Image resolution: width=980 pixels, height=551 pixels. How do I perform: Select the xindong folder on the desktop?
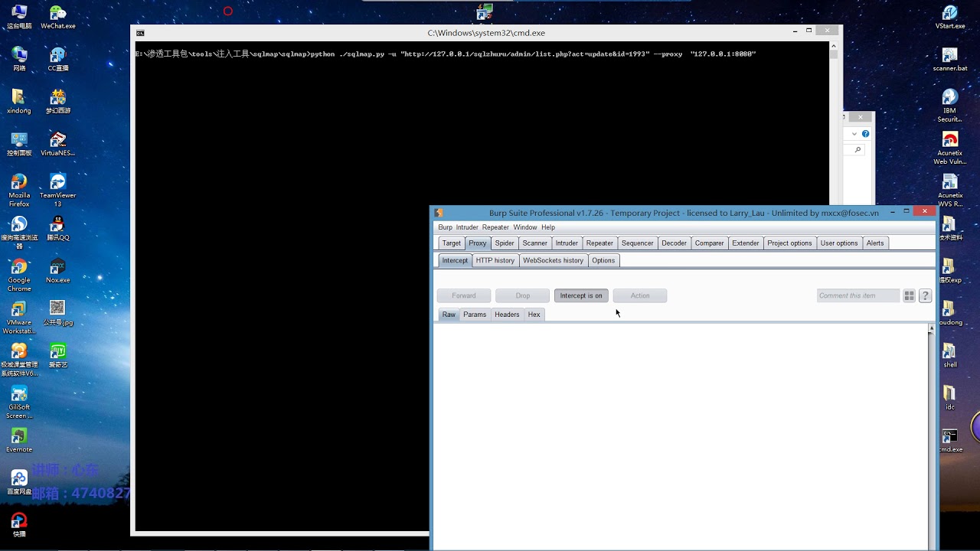click(19, 102)
